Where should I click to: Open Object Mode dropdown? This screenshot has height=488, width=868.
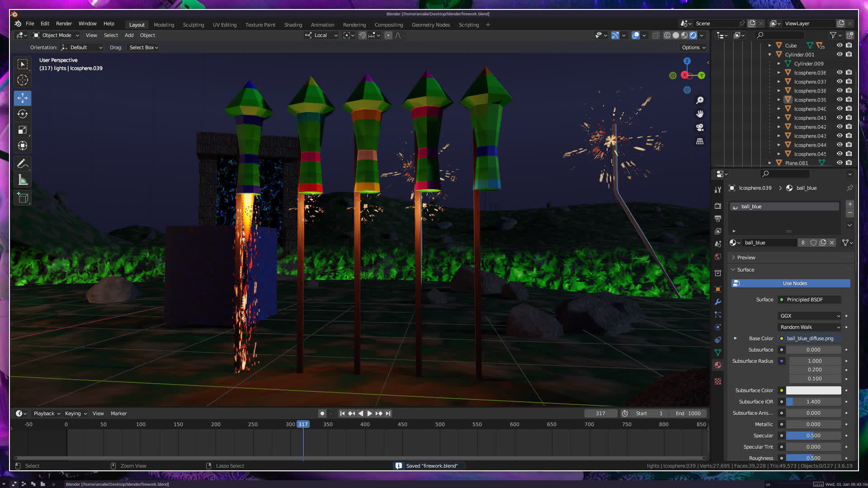pyautogui.click(x=57, y=35)
